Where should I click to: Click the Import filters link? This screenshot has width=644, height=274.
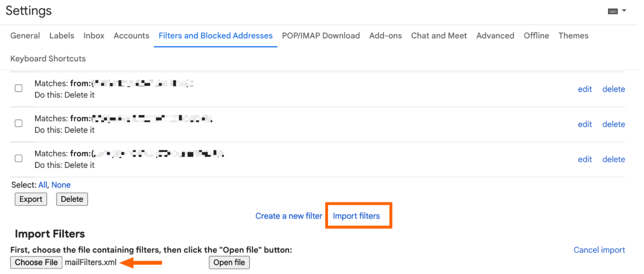click(x=356, y=216)
